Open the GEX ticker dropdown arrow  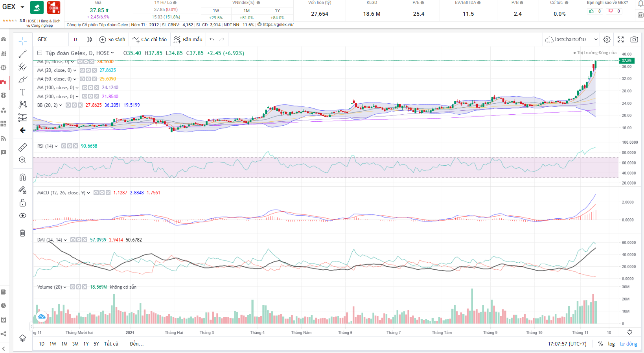click(x=22, y=7)
